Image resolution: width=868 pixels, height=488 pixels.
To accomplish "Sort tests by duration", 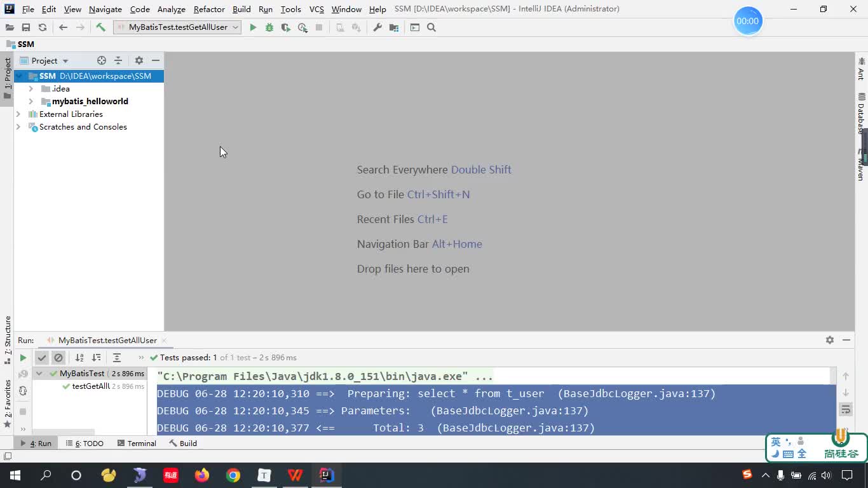I will tap(96, 358).
